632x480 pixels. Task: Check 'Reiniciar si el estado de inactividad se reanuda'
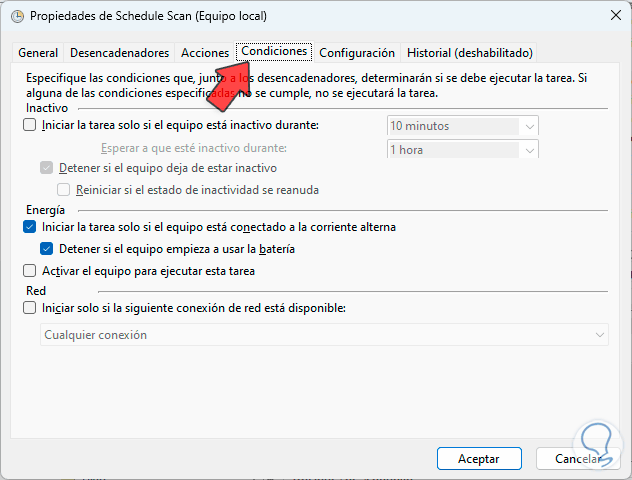[x=64, y=190]
